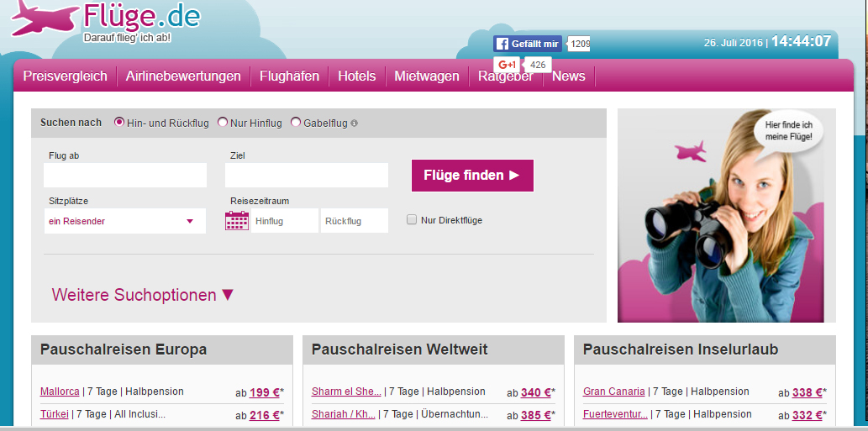Viewport: 868px width, 431px height.
Task: Open Airlinebewertungen in the navigation bar
Action: pos(183,76)
